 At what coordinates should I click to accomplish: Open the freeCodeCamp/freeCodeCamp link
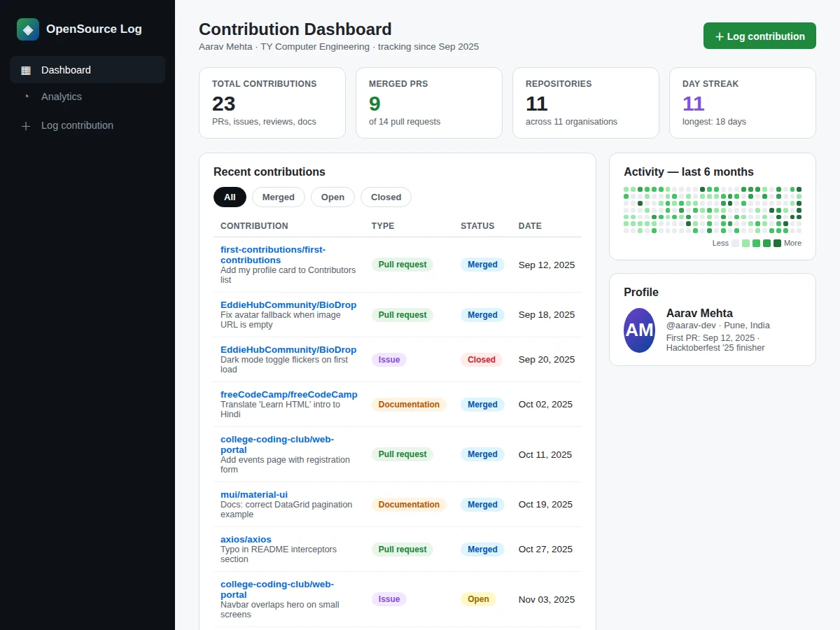[x=289, y=394]
